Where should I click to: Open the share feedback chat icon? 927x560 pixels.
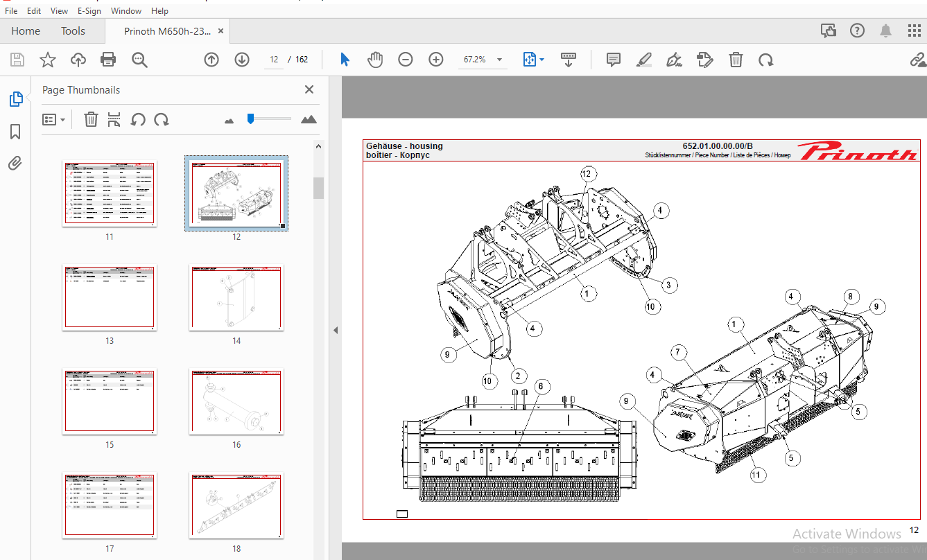point(828,30)
